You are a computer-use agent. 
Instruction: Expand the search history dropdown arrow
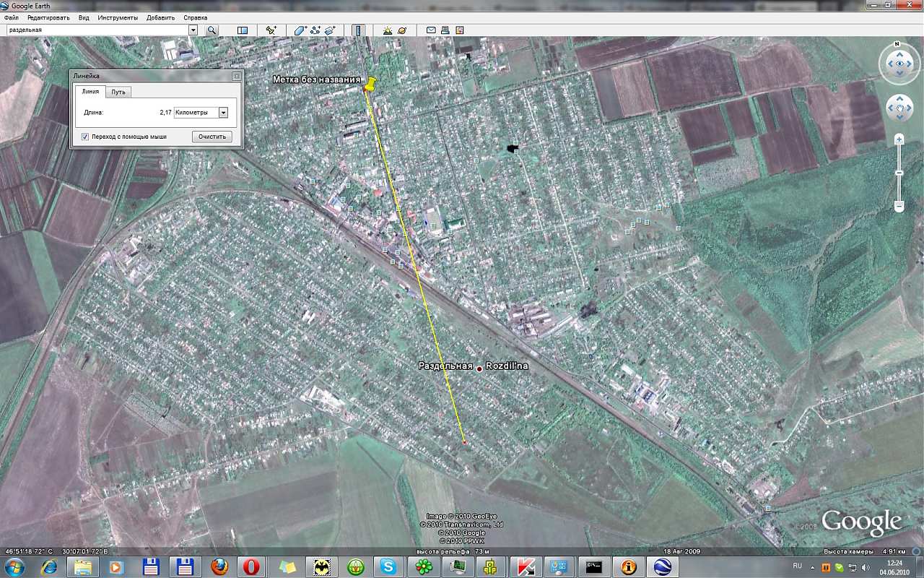tap(193, 30)
